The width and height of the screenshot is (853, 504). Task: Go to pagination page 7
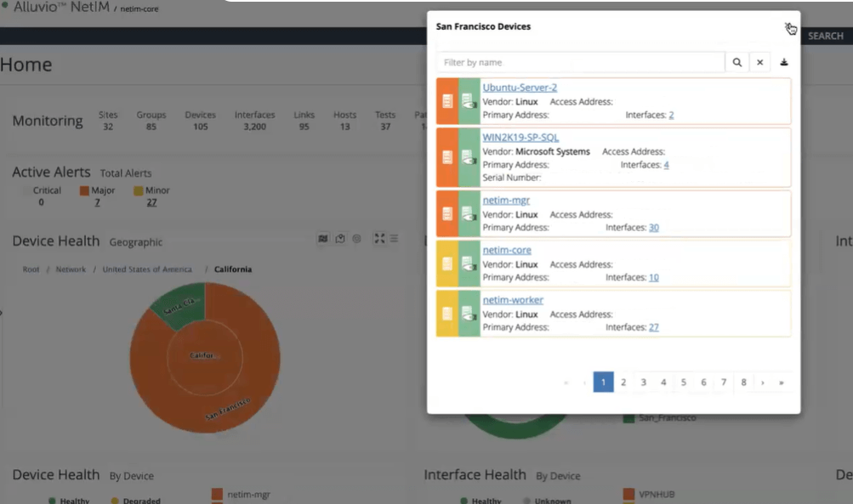tap(724, 382)
